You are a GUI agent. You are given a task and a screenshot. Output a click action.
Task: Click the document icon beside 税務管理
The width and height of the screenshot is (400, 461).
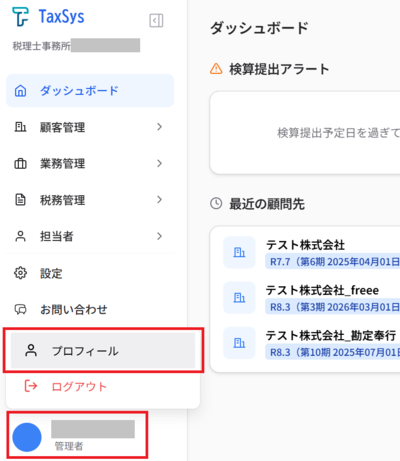click(20, 200)
